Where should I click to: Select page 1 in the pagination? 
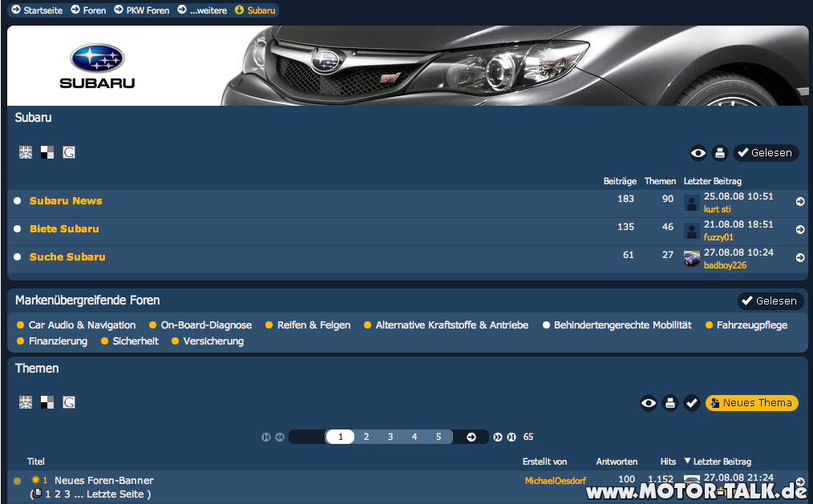pos(340,437)
